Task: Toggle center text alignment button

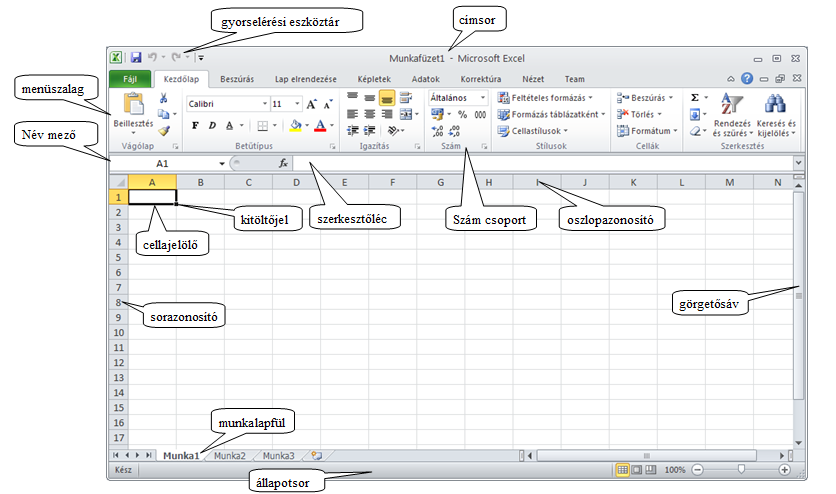Action: click(370, 114)
